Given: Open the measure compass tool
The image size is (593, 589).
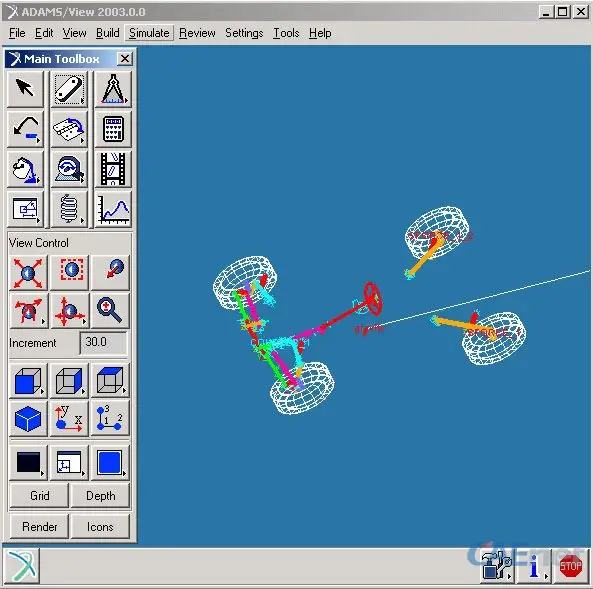Looking at the screenshot, I should pyautogui.click(x=113, y=89).
